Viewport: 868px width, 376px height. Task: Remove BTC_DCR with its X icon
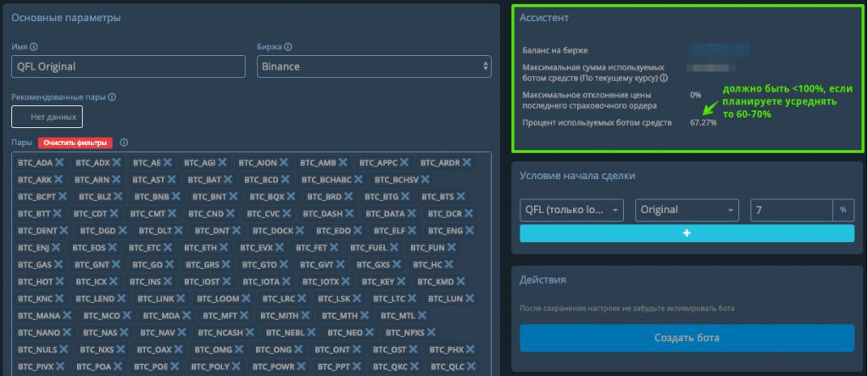coord(468,214)
